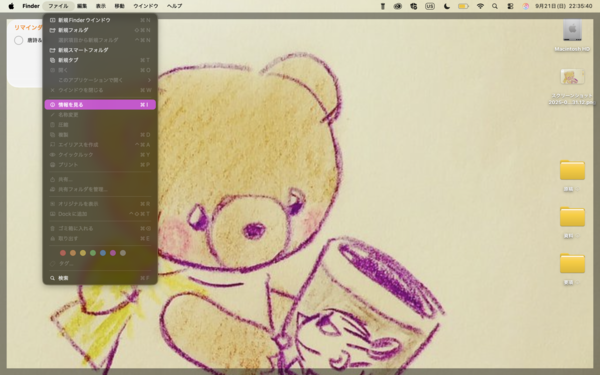Viewport: 600px width, 375px height.
Task: Select 名称変更 menu entry
Action: pos(100,115)
